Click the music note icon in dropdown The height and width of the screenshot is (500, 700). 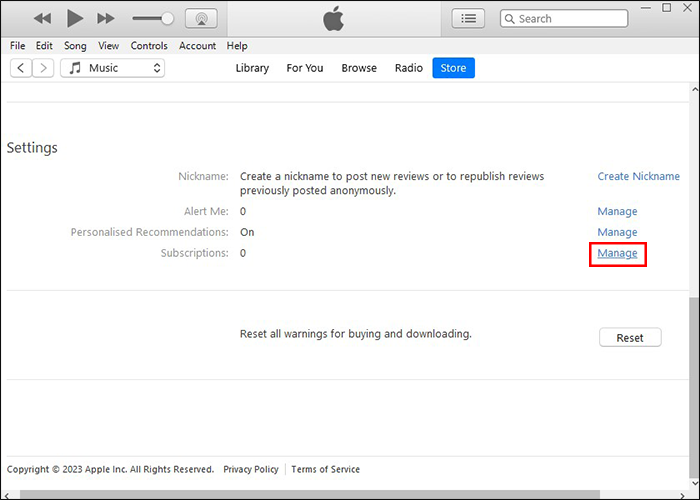tap(75, 68)
